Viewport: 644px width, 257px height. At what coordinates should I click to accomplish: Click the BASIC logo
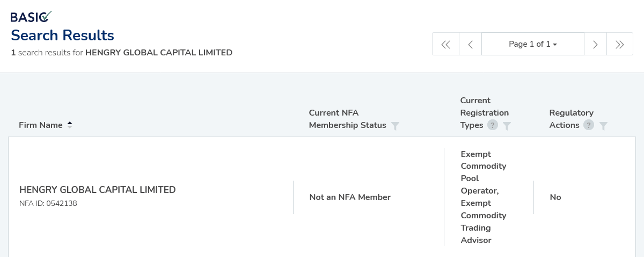coord(32,17)
